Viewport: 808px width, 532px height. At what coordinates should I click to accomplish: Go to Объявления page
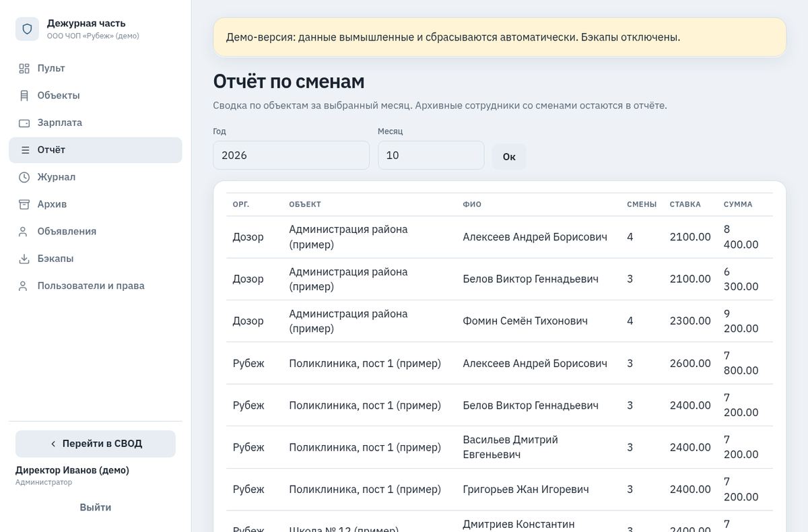coord(95,232)
